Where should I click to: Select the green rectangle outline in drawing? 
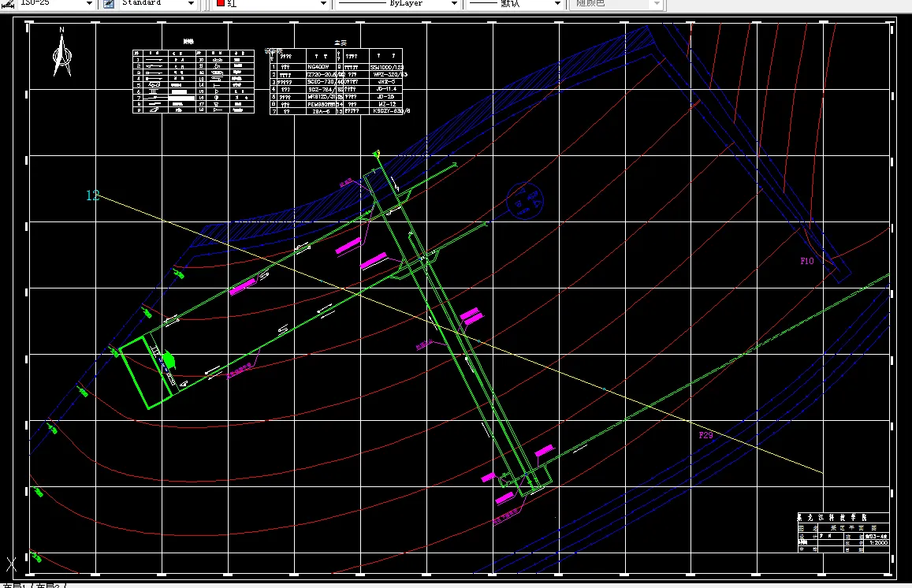(147, 372)
